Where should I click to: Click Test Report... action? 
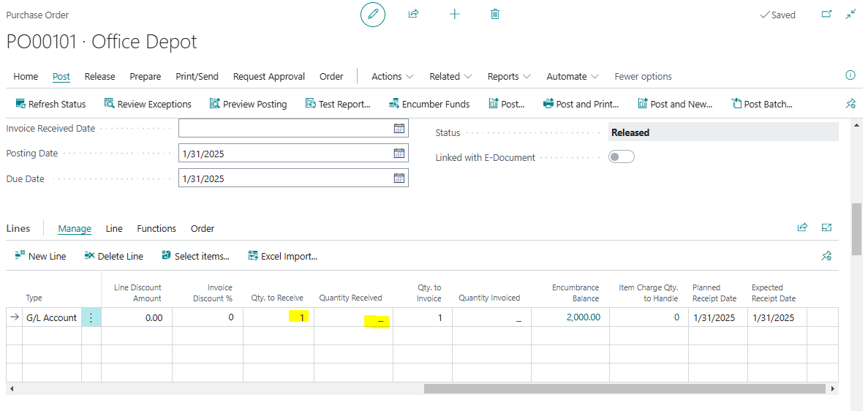pyautogui.click(x=338, y=104)
